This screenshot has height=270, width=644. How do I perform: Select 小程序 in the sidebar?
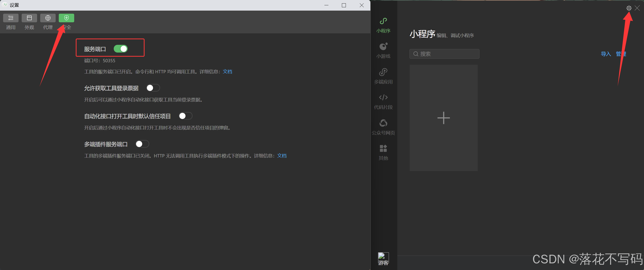click(383, 25)
